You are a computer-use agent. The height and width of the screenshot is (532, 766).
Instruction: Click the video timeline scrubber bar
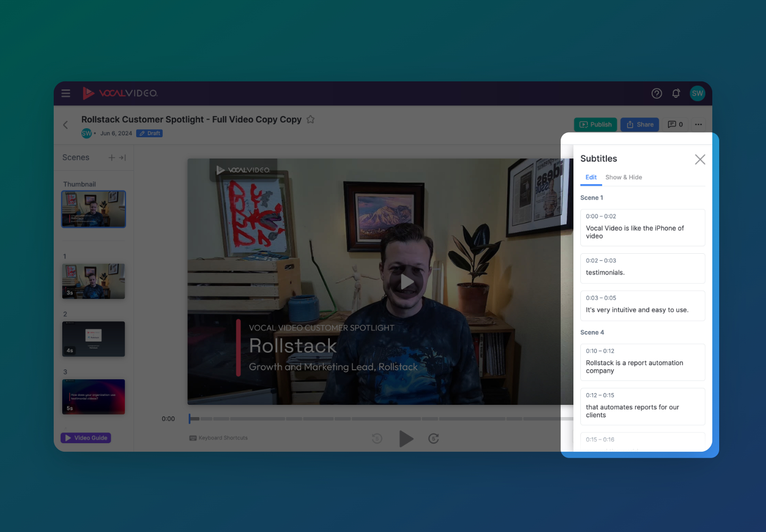click(x=381, y=419)
